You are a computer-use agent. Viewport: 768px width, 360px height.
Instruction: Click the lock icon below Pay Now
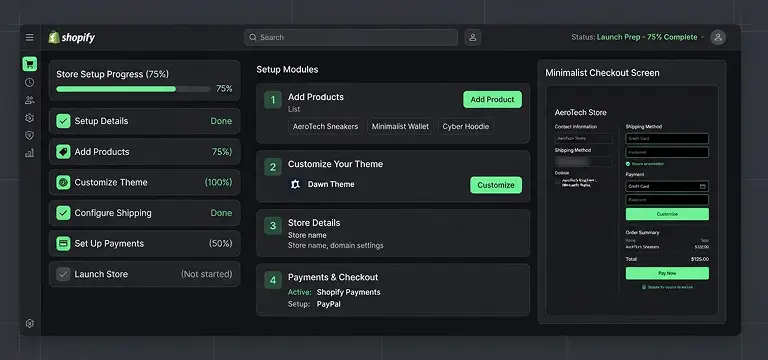pyautogui.click(x=644, y=288)
